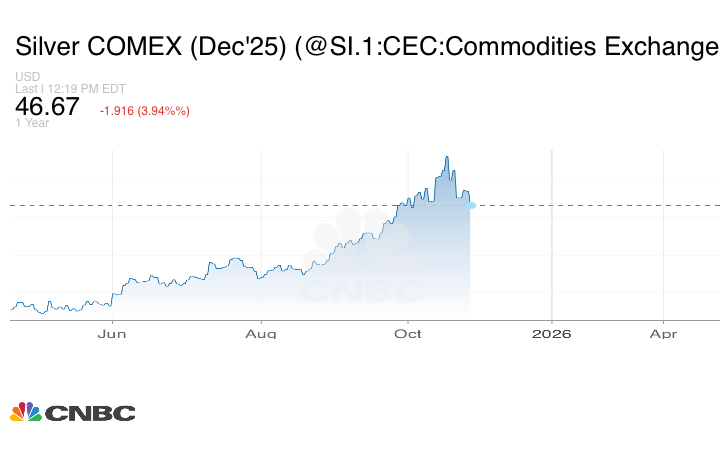Click the dashed horizontal price reference line
This screenshot has height=450, width=720.
click(600, 205)
